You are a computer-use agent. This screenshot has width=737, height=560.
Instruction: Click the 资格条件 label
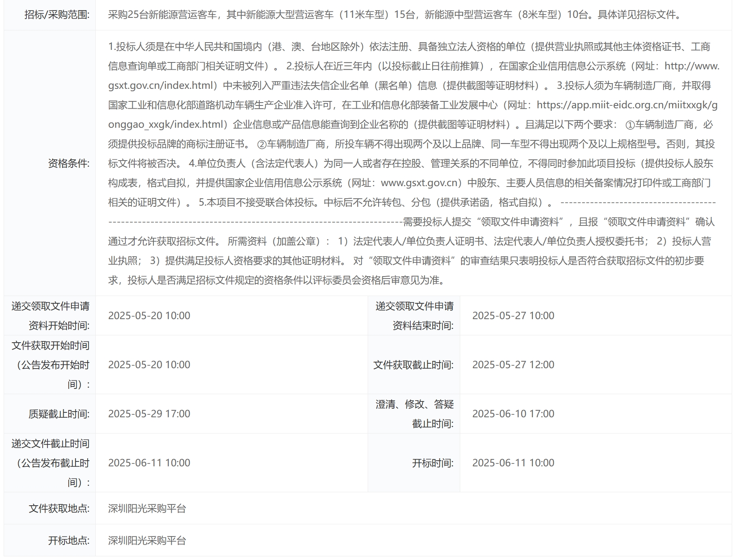tap(69, 163)
